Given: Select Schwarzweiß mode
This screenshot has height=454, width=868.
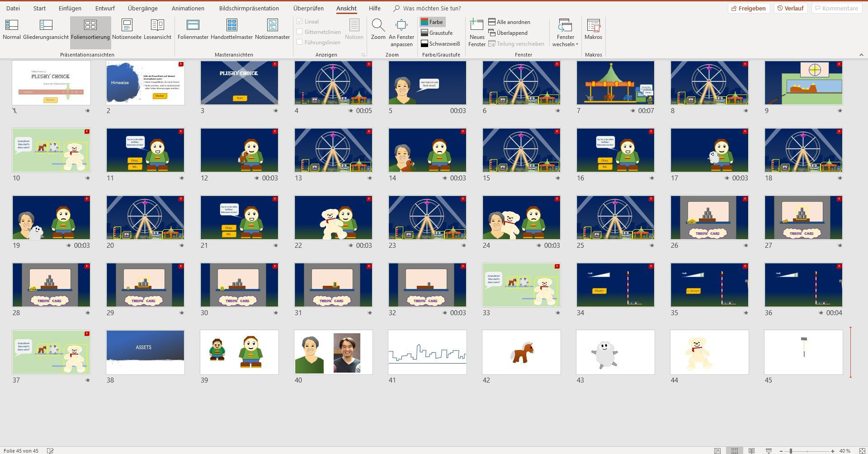Looking at the screenshot, I should click(440, 43).
